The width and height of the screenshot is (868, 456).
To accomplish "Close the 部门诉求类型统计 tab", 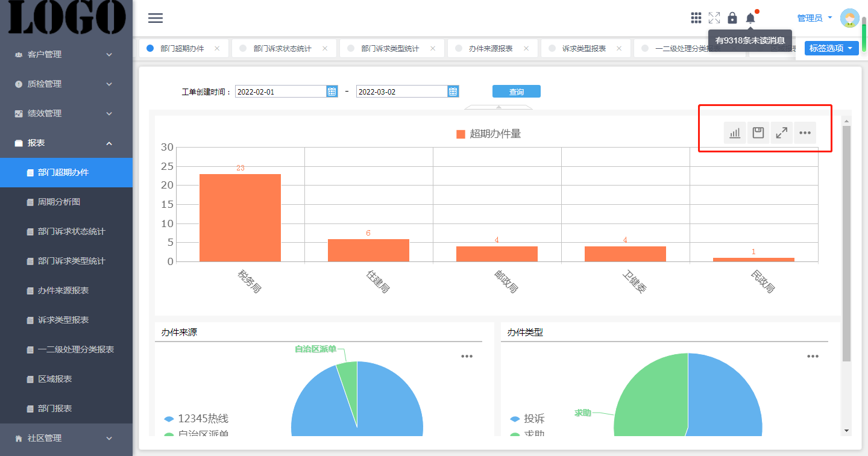I will click(x=433, y=48).
